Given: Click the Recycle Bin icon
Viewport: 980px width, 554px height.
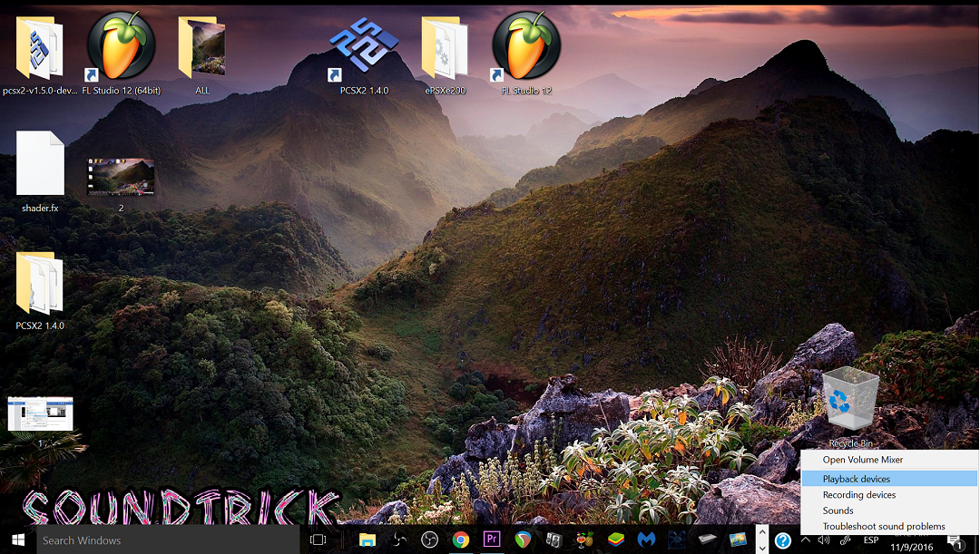Looking at the screenshot, I should [851, 401].
